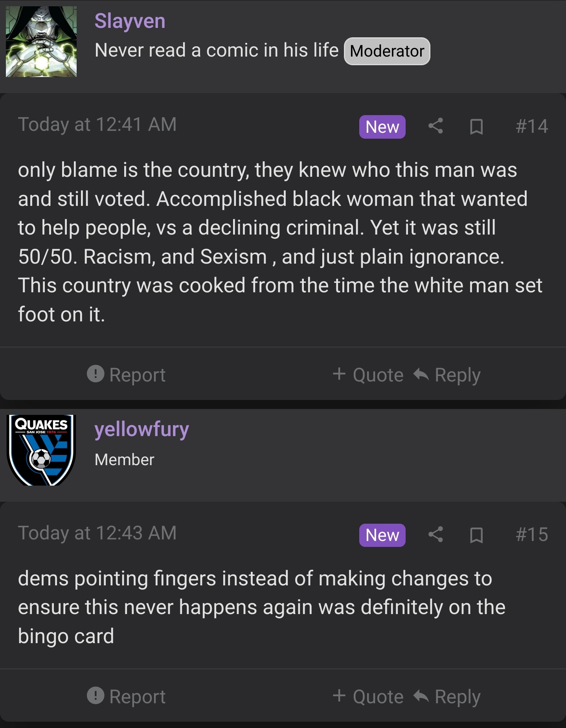Bookmark post #15
Screen dimensions: 566x728
pos(476,535)
